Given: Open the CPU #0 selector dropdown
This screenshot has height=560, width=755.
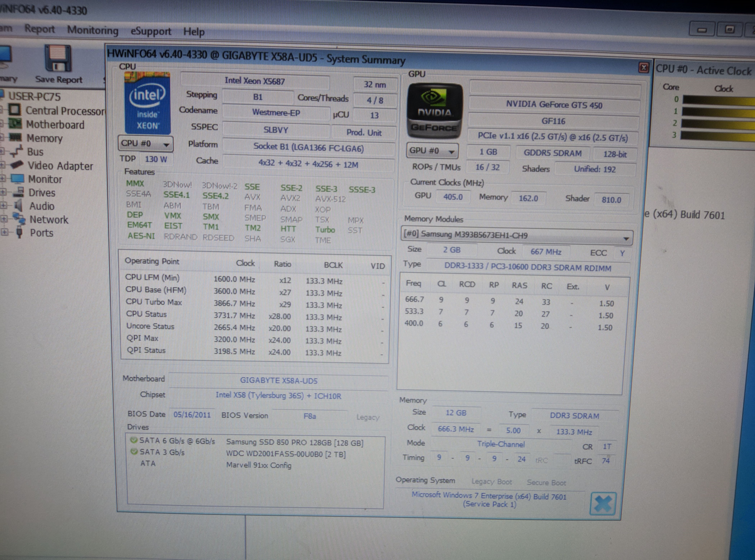Looking at the screenshot, I should [x=167, y=145].
